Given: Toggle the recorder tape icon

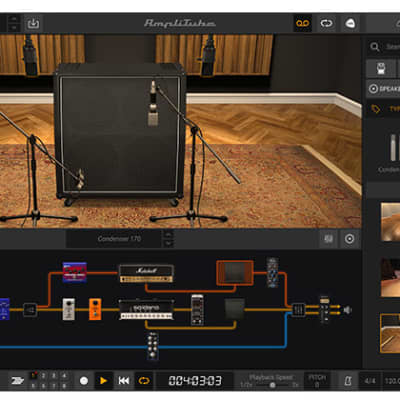Looking at the screenshot, I should [303, 23].
